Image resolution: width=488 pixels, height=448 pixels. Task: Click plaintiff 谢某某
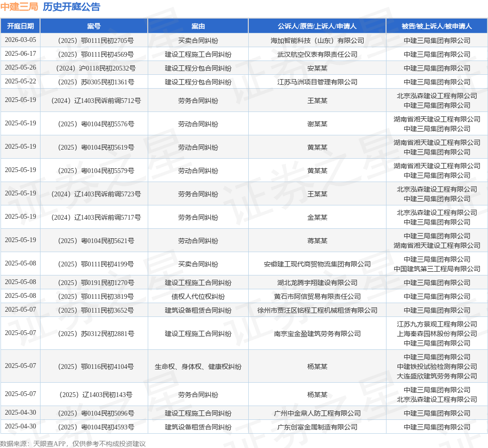pos(317,124)
